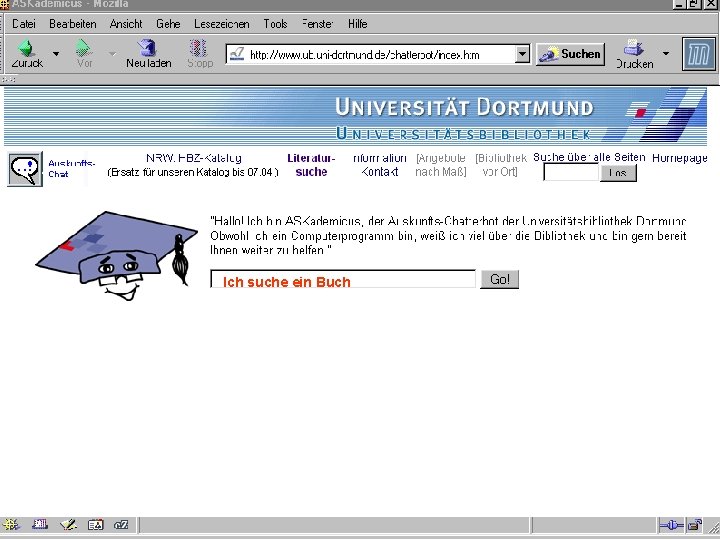The height and width of the screenshot is (540, 720).
Task: Expand the URL history dropdown
Action: pos(522,54)
